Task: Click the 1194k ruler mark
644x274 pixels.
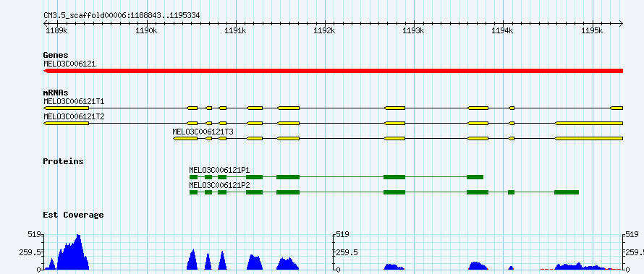Action: coord(503,31)
